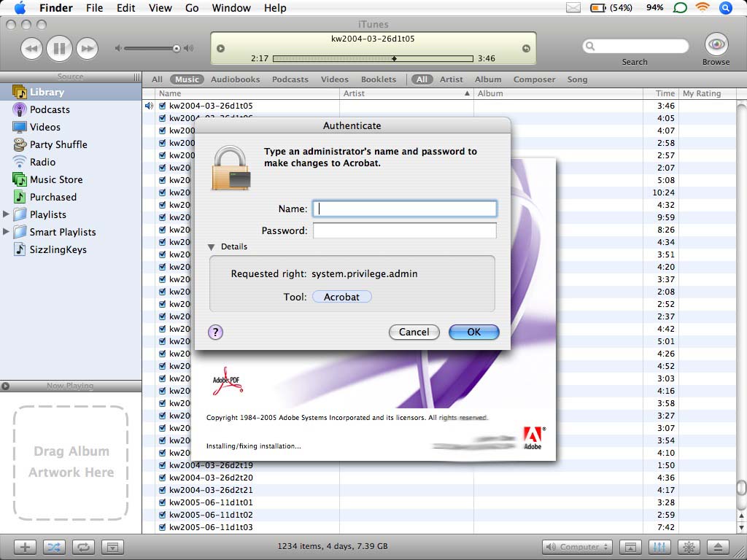Collapse the Details disclosure triangle

pyautogui.click(x=212, y=247)
